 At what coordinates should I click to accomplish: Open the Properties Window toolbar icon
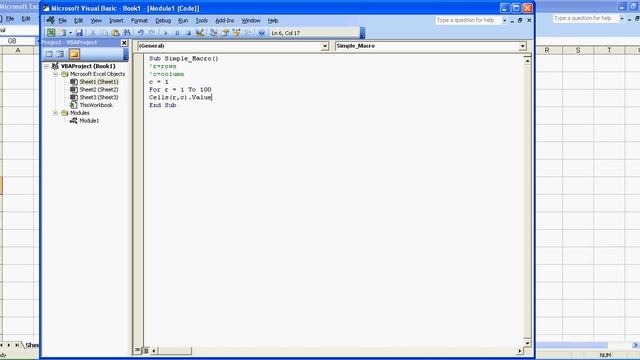225,33
